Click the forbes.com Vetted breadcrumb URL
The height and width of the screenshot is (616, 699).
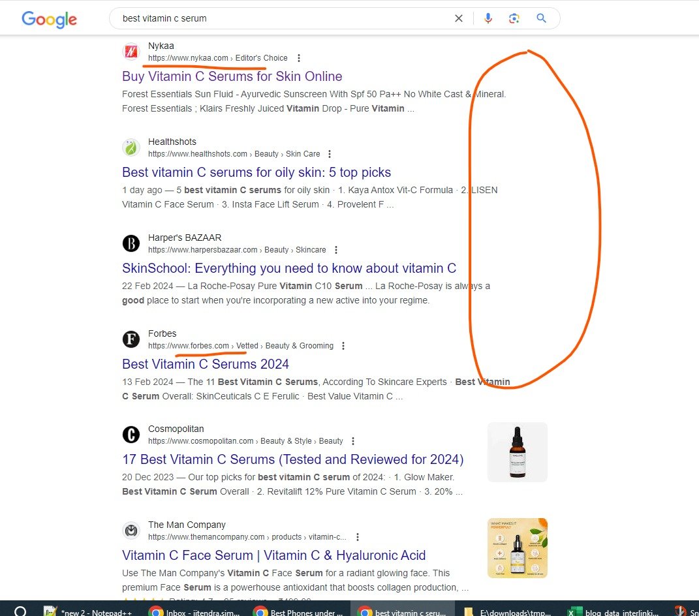coord(241,345)
